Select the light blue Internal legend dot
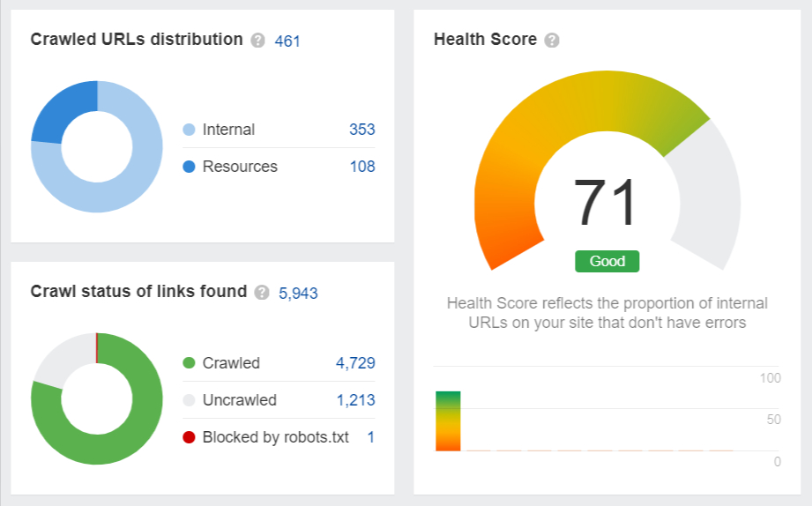 point(189,130)
